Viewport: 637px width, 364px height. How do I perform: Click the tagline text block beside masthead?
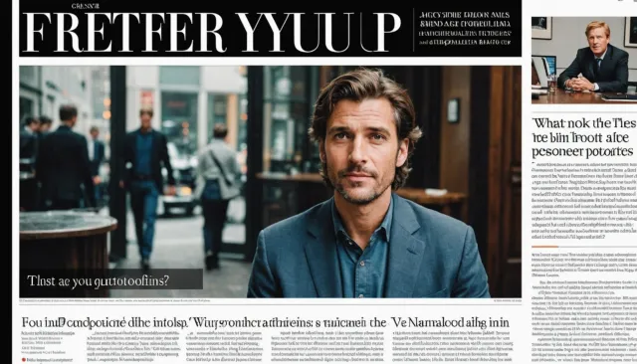tap(465, 29)
